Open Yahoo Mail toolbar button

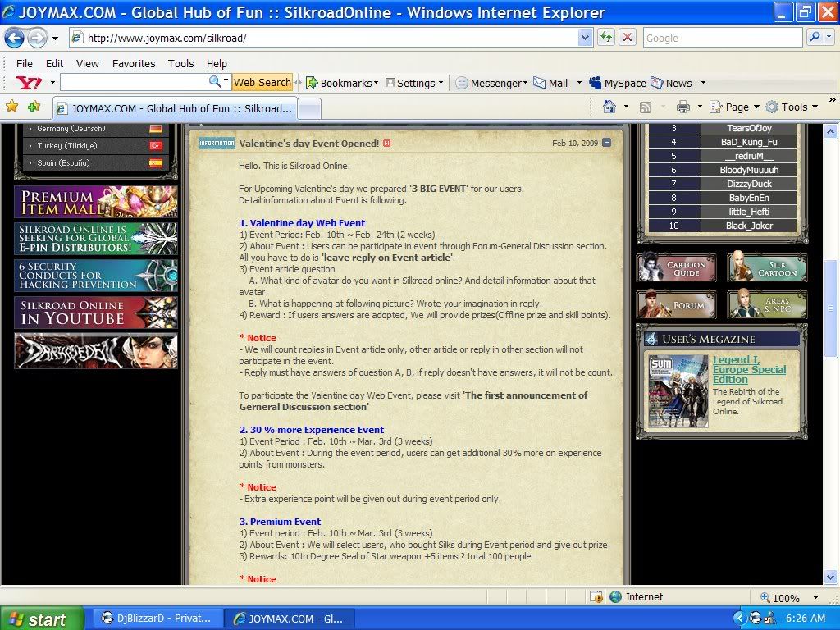pos(551,83)
